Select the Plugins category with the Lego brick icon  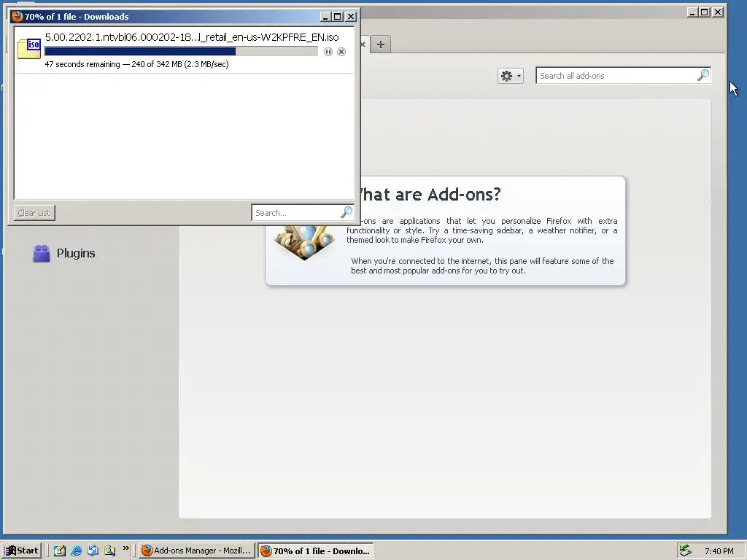click(x=64, y=253)
